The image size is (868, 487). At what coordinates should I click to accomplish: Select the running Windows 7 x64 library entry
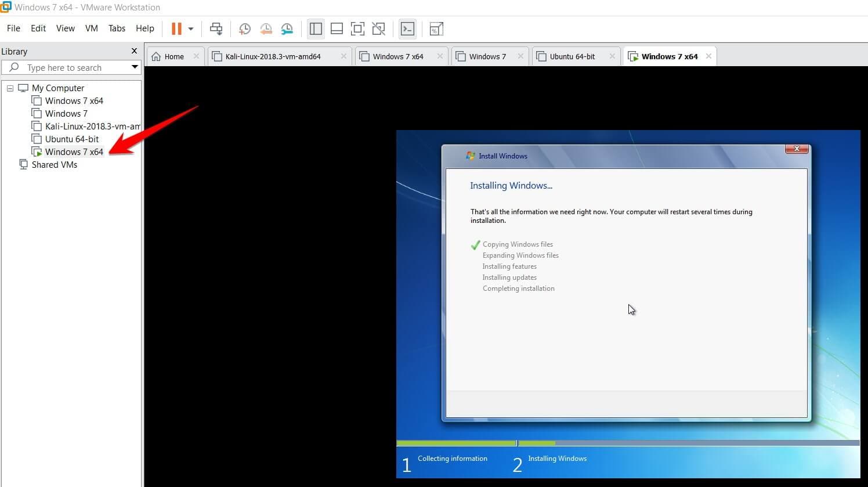pyautogui.click(x=74, y=152)
